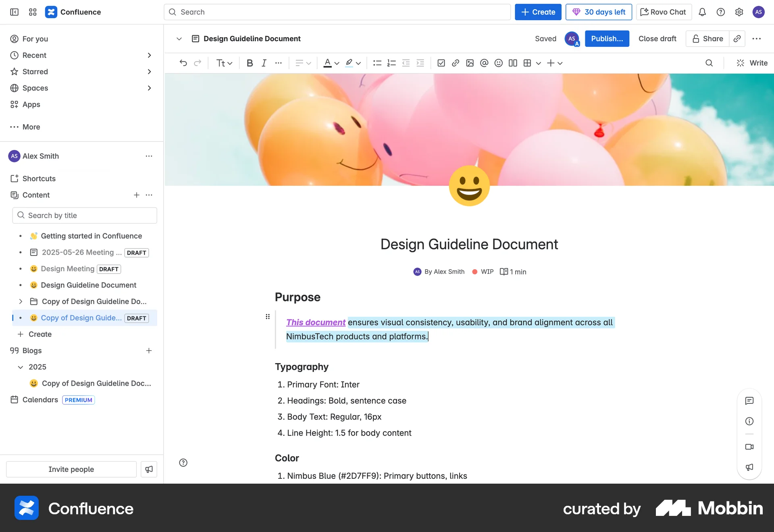This screenshot has width=774, height=532.
Task: Select Recent in the left sidebar
Action: (34, 55)
